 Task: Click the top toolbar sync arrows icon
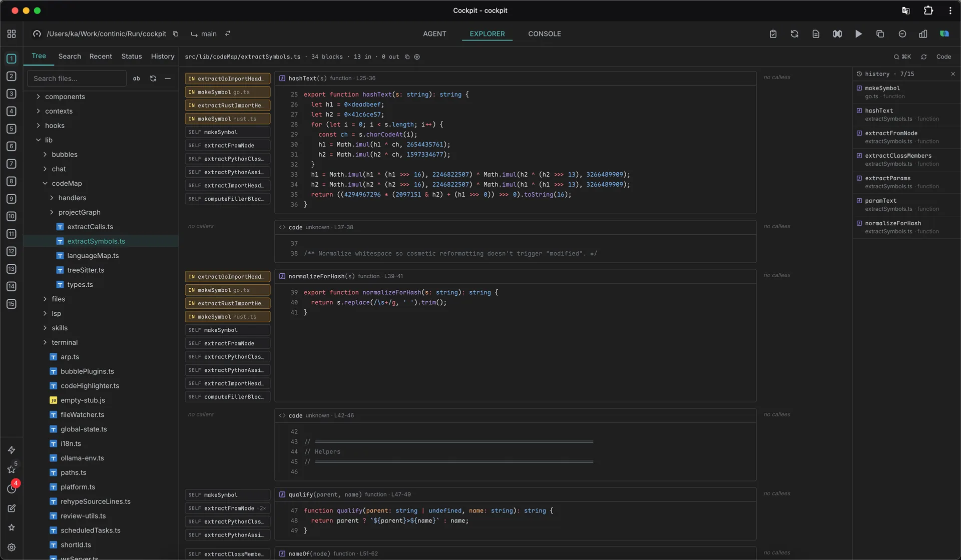(794, 34)
